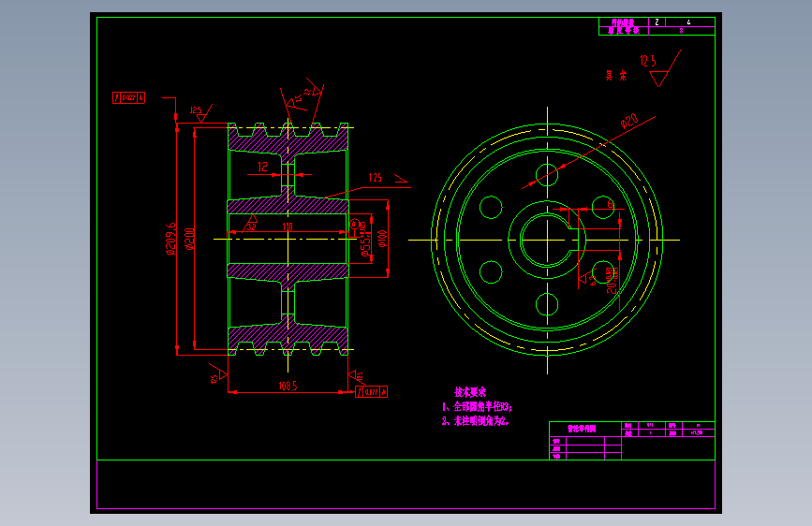
Task: Select the ø209.6 outer diameter dimension
Action: pos(170,239)
